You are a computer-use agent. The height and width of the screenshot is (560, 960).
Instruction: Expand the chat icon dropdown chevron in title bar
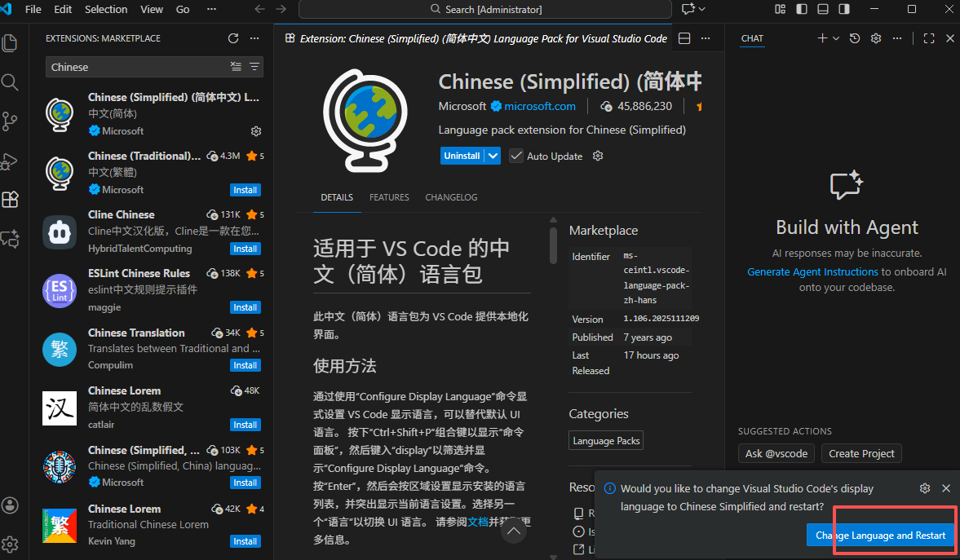point(702,9)
